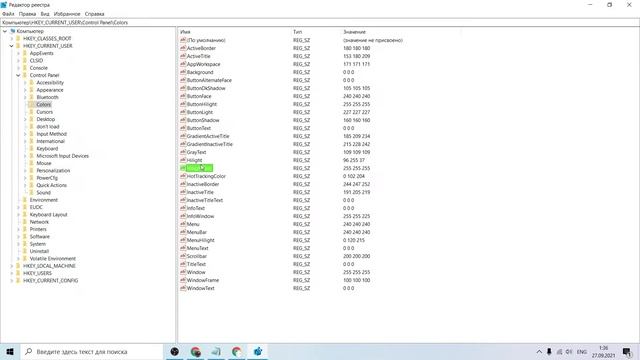
Task: Click the Sound folder icon
Action: point(31,193)
